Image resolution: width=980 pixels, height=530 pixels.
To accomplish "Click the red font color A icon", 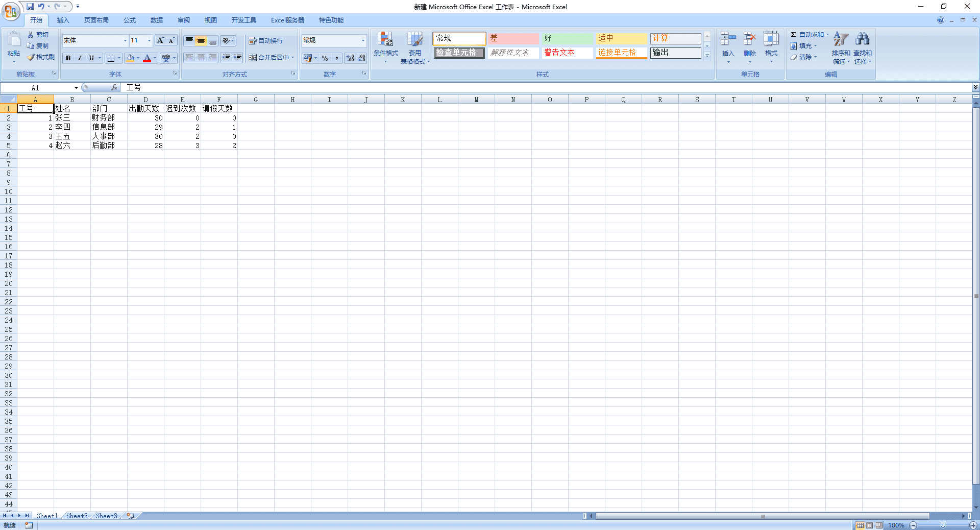I will 147,58.
